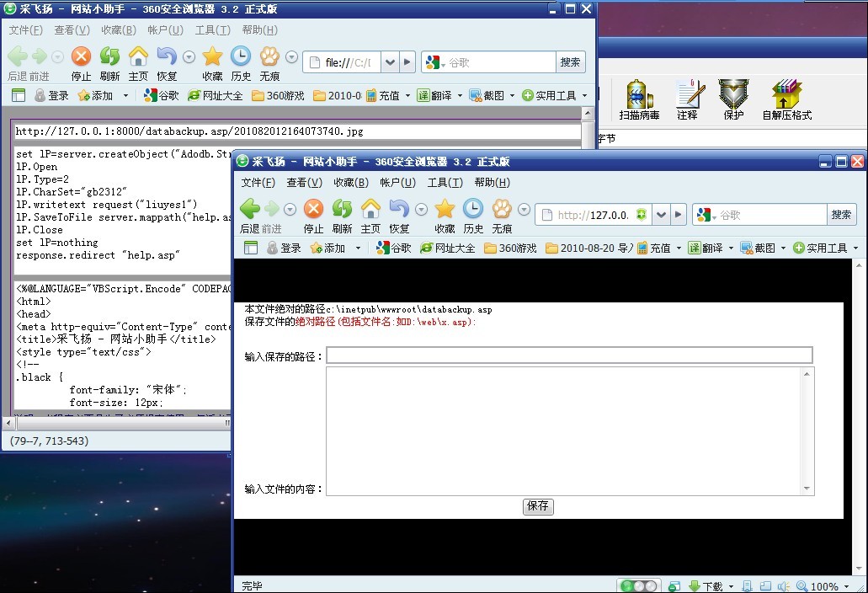868x593 pixels.
Task: Click the save path input field
Action: coord(569,355)
